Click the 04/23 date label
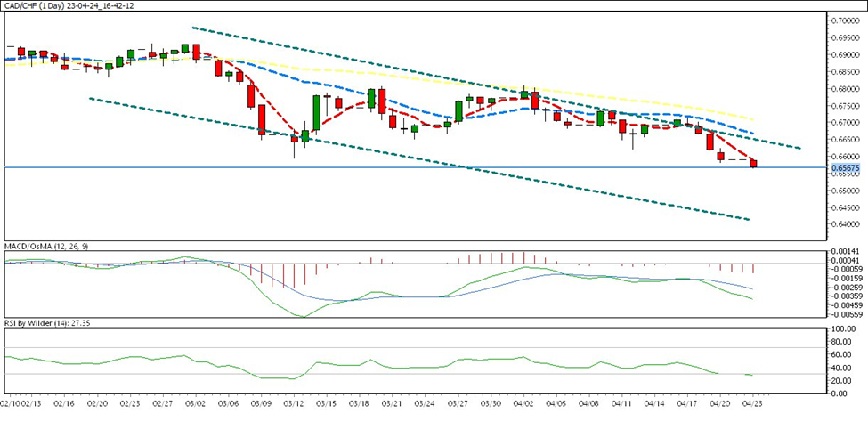 click(x=751, y=404)
